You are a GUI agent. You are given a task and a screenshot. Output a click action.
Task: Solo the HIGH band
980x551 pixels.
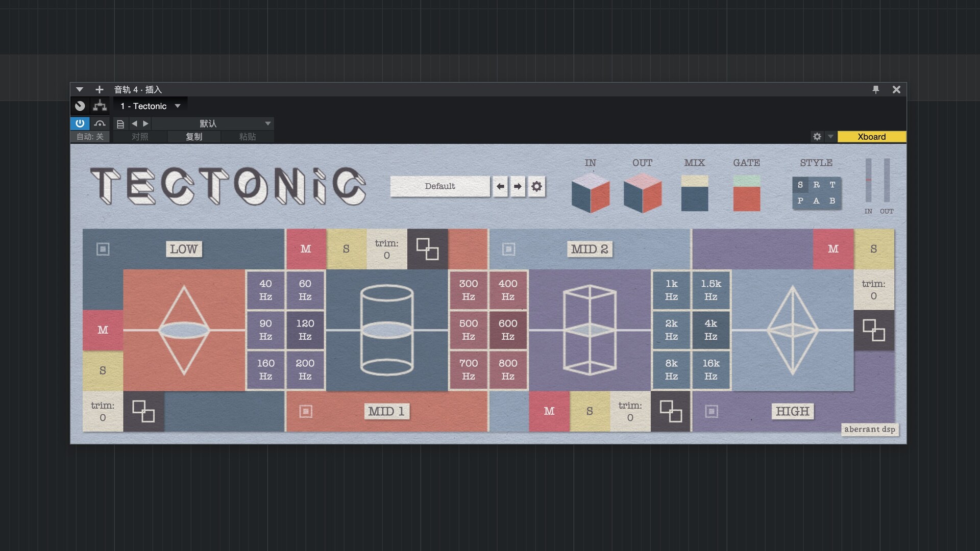pos(874,249)
